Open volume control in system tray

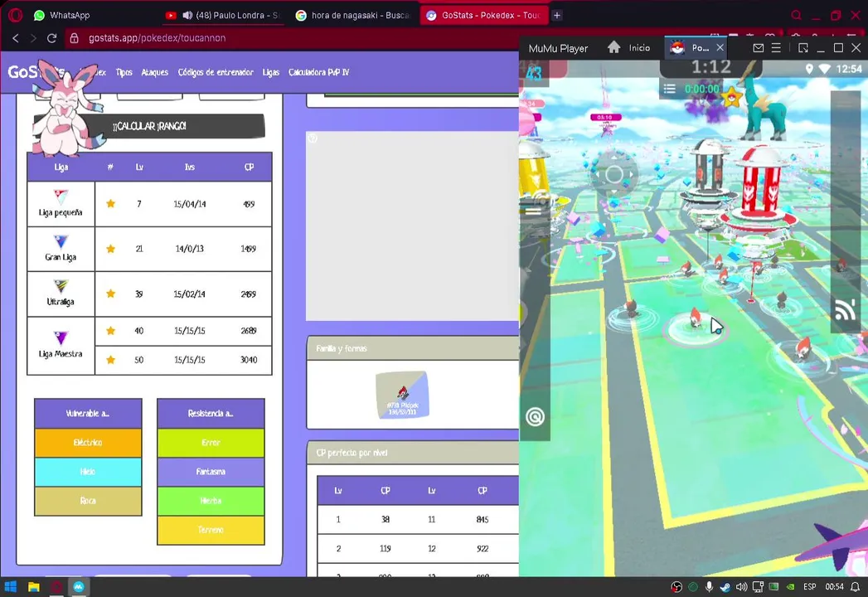(741, 587)
